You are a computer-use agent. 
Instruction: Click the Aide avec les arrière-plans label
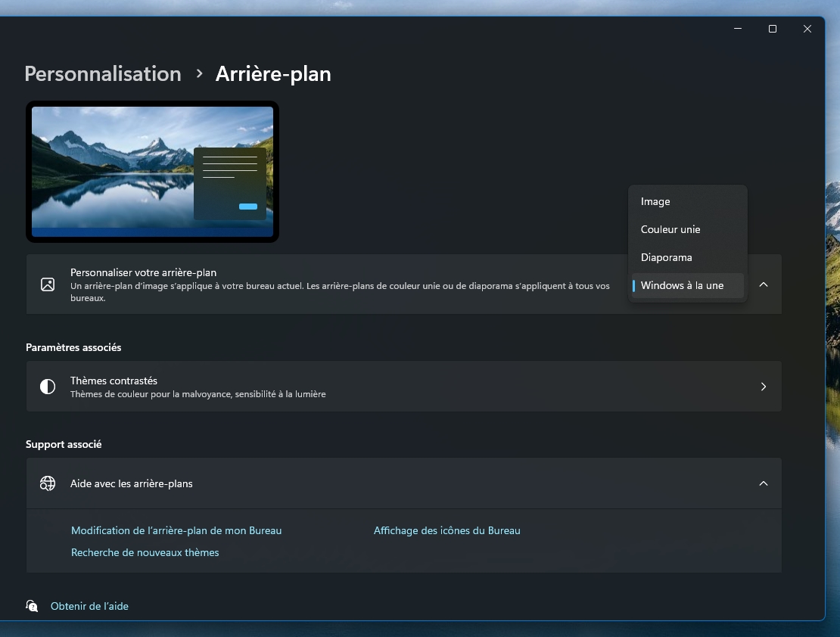pos(131,483)
